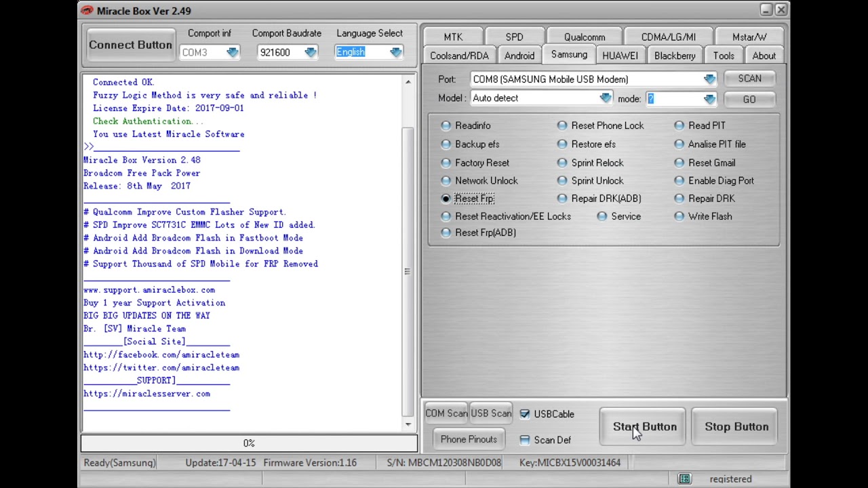Switch to the SPD tab

[x=514, y=37]
